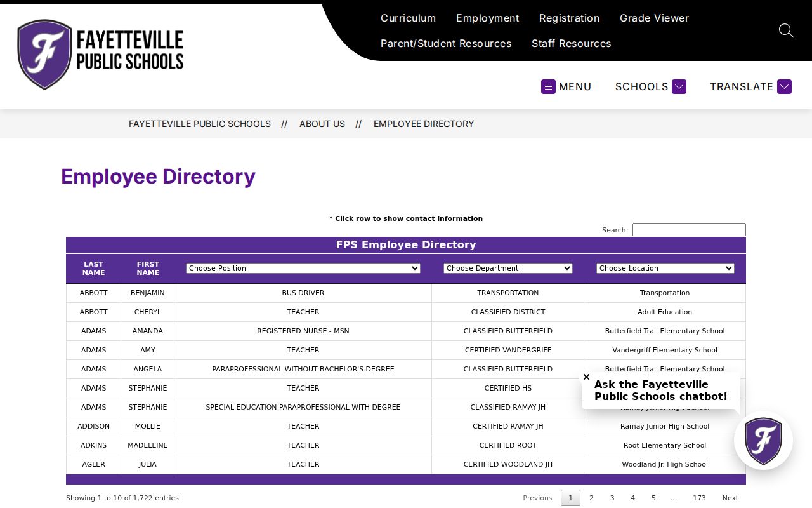Click TRANSPORTATION department cell

click(x=508, y=293)
